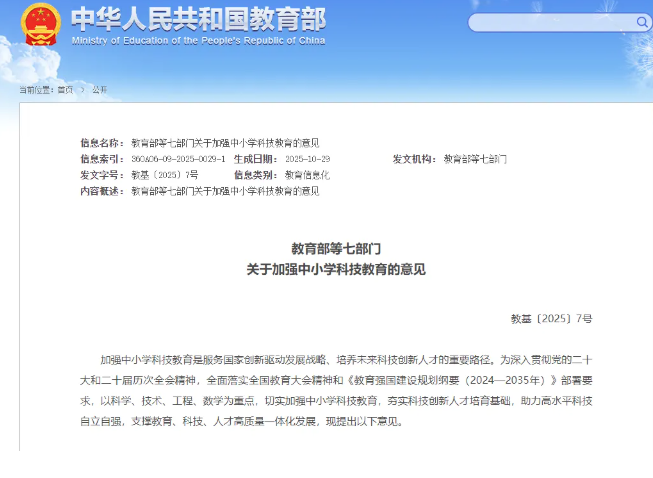Click the breadcrumb arrow separator
Image resolution: width=653 pixels, height=478 pixels.
83,89
